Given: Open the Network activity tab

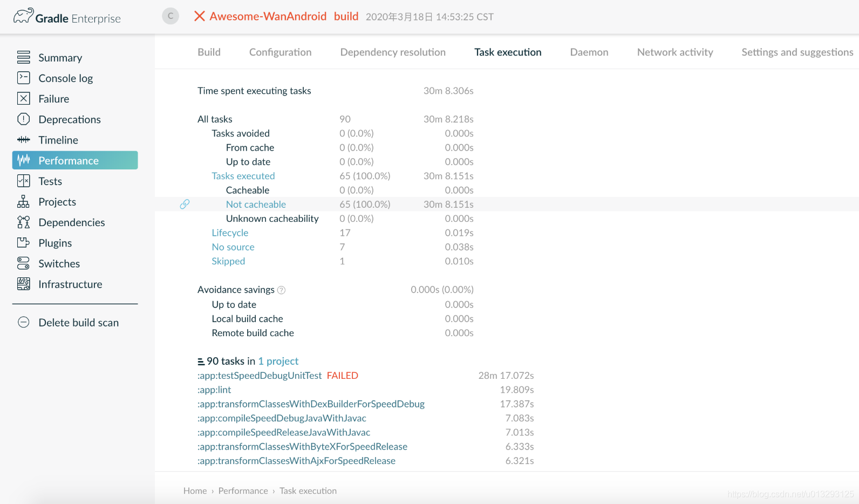Looking at the screenshot, I should [x=675, y=52].
